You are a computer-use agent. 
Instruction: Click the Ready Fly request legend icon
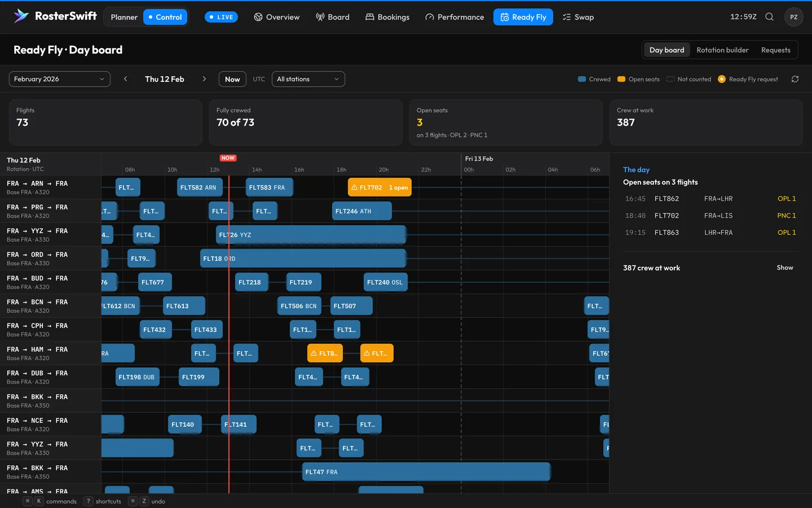(x=722, y=79)
